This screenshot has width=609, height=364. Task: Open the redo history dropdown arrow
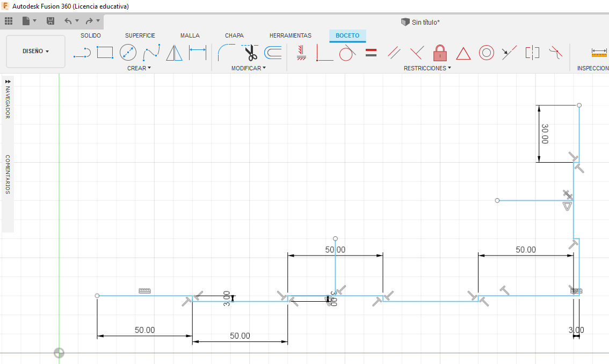98,20
